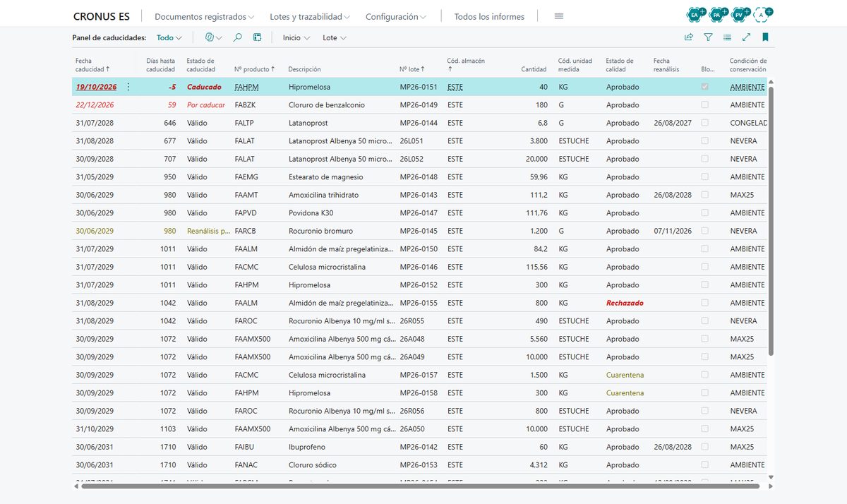
Task: Toggle the list view icon
Action: (727, 37)
